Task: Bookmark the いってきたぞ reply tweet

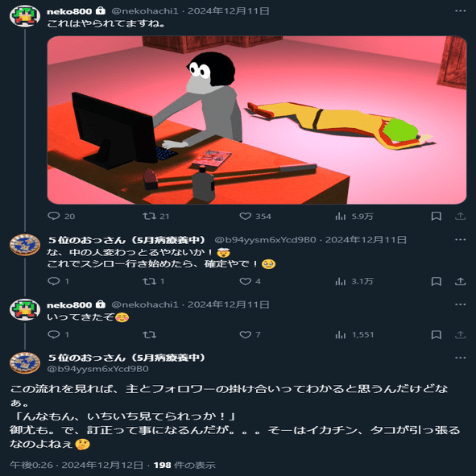Action: [437, 335]
